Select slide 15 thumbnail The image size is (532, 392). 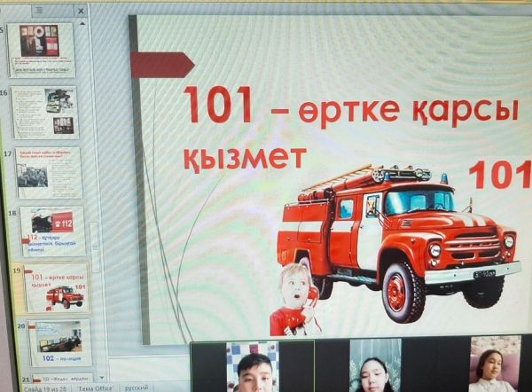(42, 51)
